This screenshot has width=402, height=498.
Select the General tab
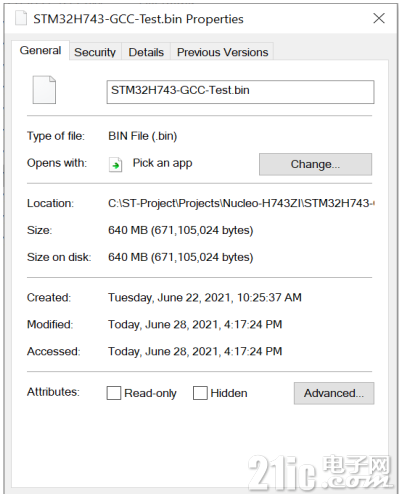(x=40, y=50)
